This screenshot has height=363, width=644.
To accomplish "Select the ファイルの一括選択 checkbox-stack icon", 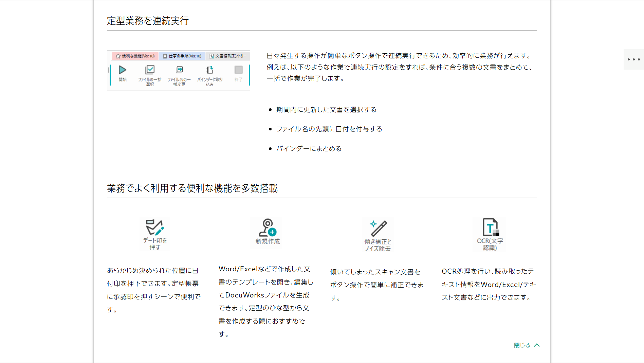I will pyautogui.click(x=150, y=70).
